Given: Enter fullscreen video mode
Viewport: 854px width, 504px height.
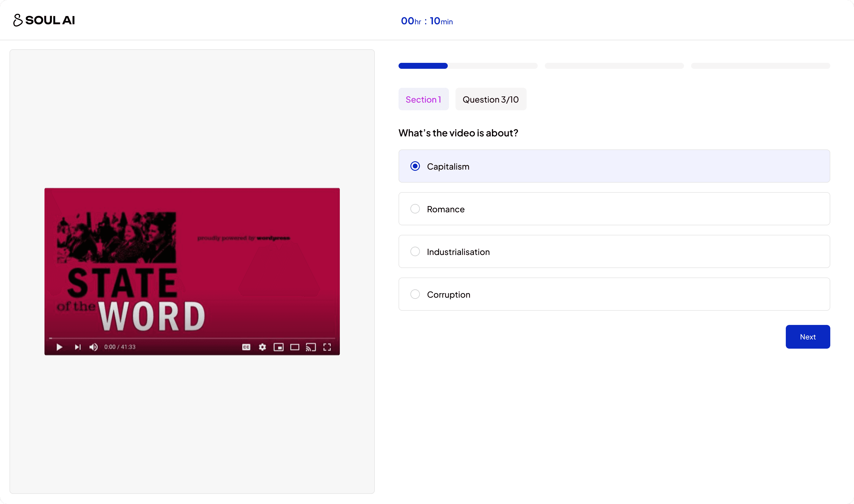Looking at the screenshot, I should click(x=327, y=347).
